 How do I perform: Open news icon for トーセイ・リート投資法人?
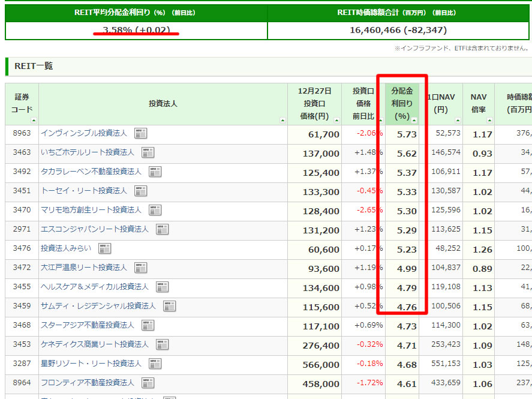click(x=141, y=191)
